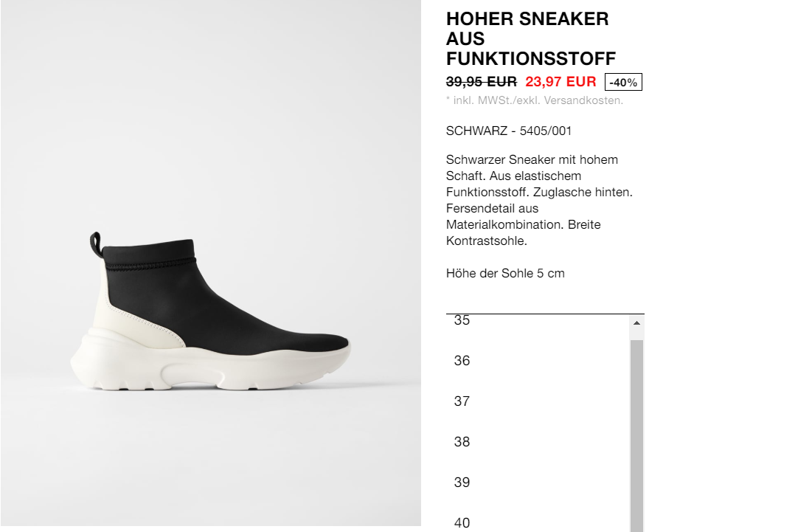Pick size 38 in the size list
Screen dimensions: 812x532
click(x=538, y=441)
